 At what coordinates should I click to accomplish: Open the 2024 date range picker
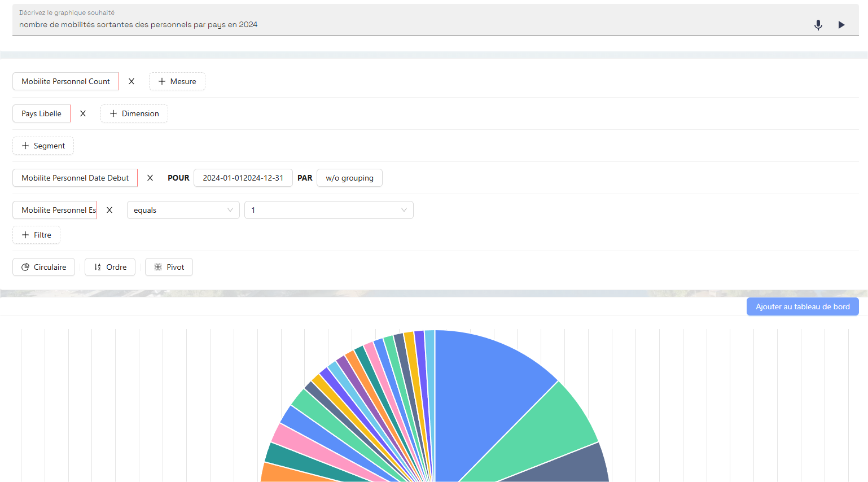pyautogui.click(x=243, y=178)
